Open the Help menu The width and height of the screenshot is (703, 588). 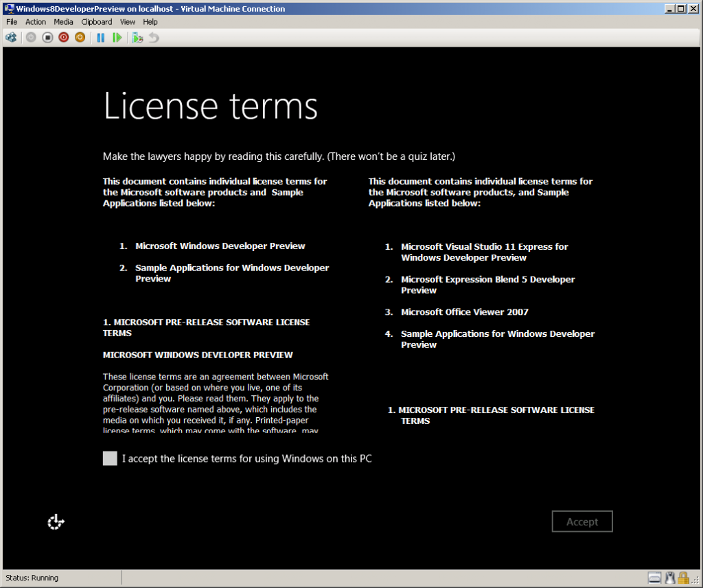[150, 22]
